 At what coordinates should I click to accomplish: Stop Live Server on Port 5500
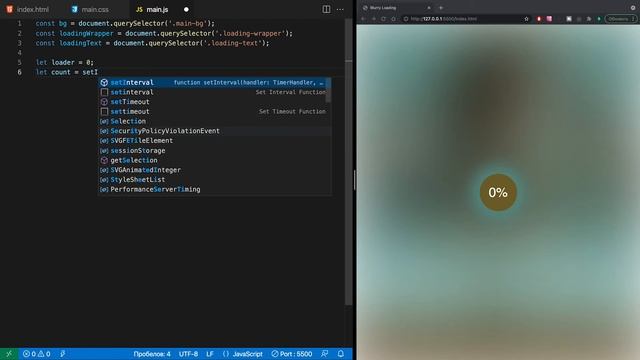292,354
